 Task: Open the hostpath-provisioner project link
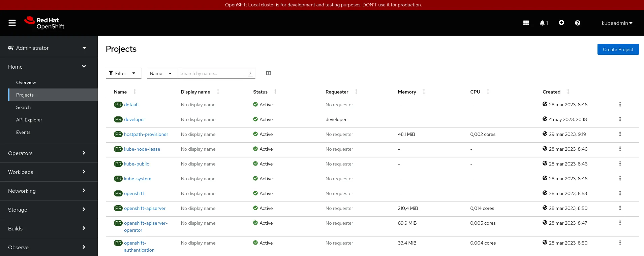[x=146, y=134]
